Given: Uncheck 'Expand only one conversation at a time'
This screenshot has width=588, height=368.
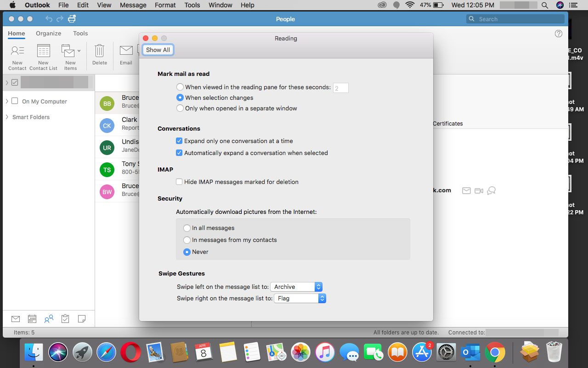Looking at the screenshot, I should (179, 141).
